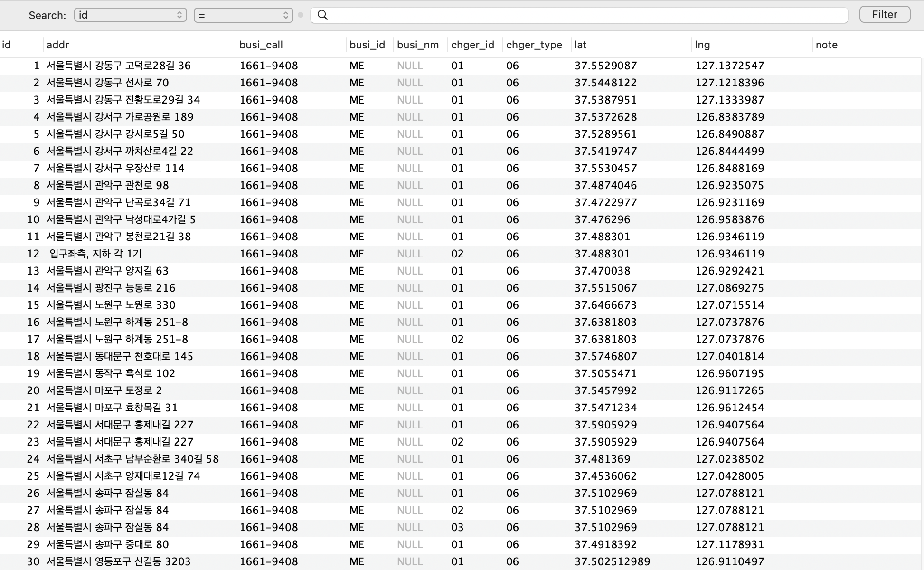Click the chger_type column header
Viewport: 924px width, 570px height.
pos(534,45)
